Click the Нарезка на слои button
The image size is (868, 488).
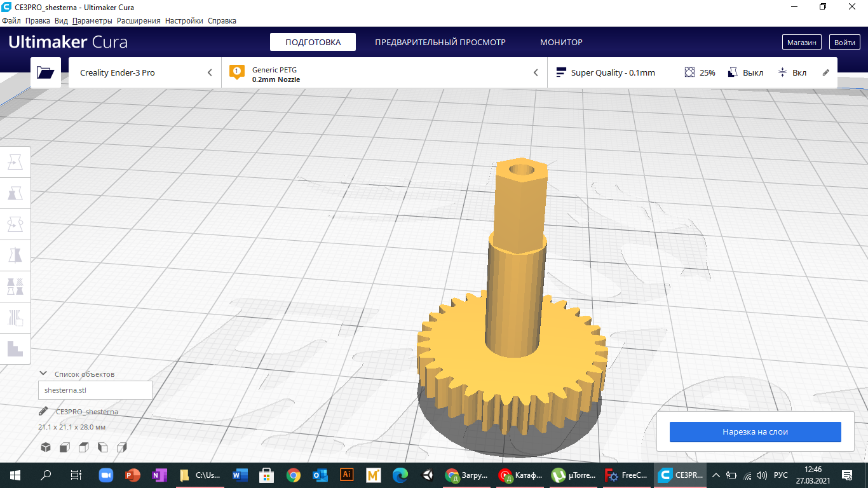[755, 431]
